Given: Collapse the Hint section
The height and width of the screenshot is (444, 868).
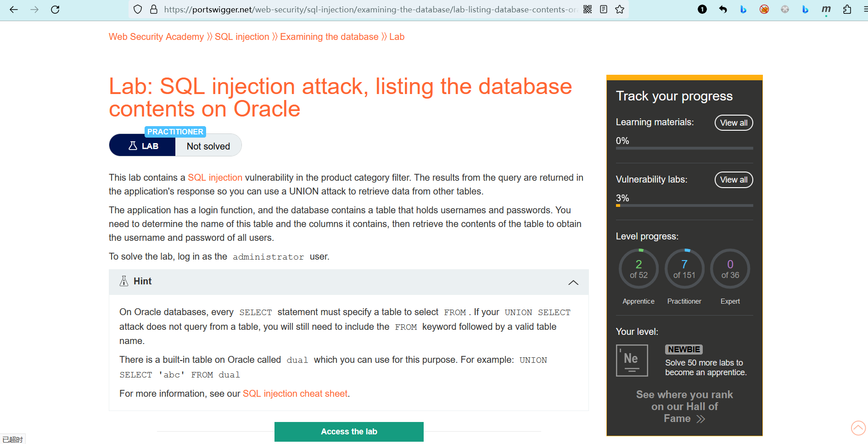Looking at the screenshot, I should click(573, 282).
